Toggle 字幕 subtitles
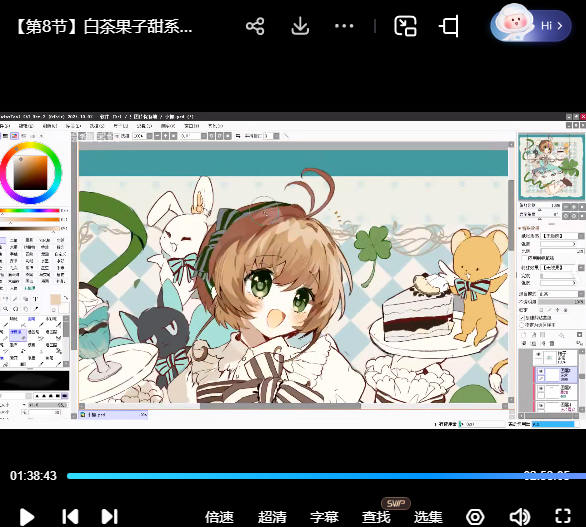Viewport: 586px width, 527px height. [x=324, y=517]
